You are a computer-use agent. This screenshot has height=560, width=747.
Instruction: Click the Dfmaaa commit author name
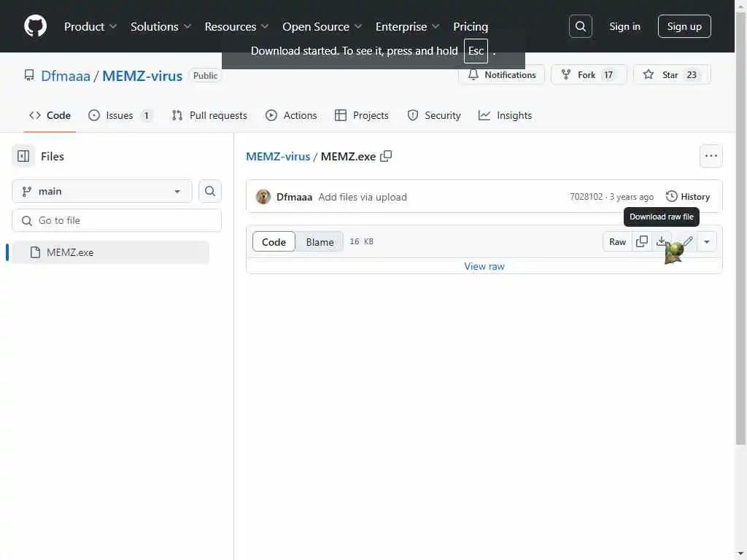click(295, 197)
